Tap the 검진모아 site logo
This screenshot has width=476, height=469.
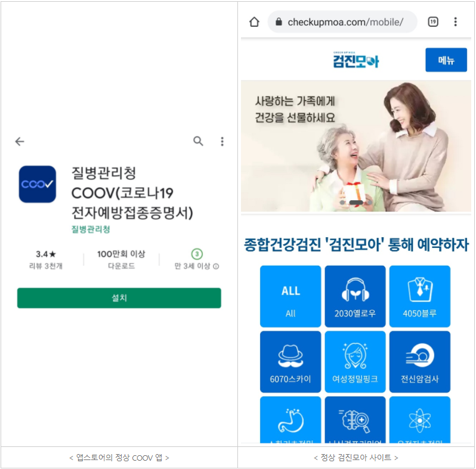356,60
